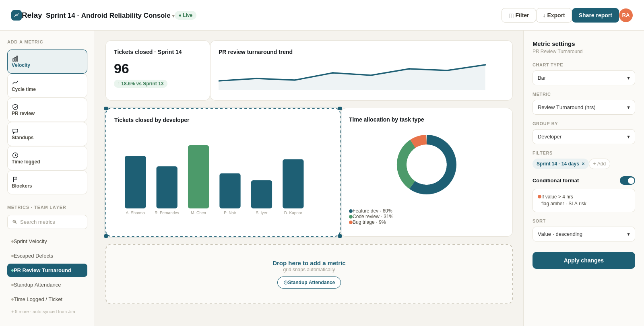Click the 'PR review turnaround trend' title

pos(256,52)
